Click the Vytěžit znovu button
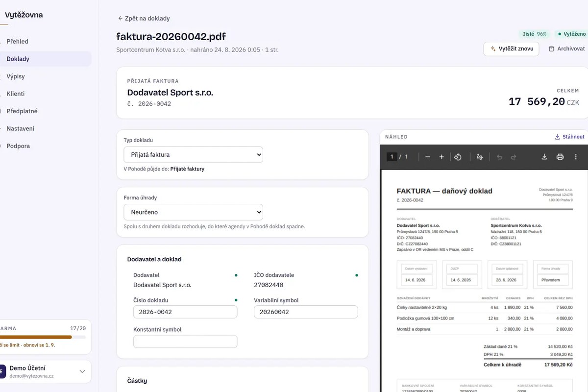Image resolution: width=588 pixels, height=392 pixels. 512,49
